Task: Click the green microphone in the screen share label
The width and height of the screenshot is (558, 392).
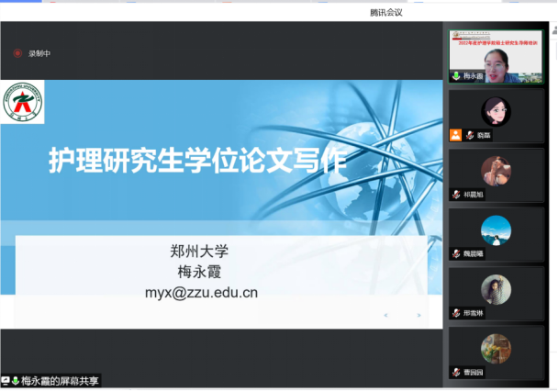Action: (16, 381)
